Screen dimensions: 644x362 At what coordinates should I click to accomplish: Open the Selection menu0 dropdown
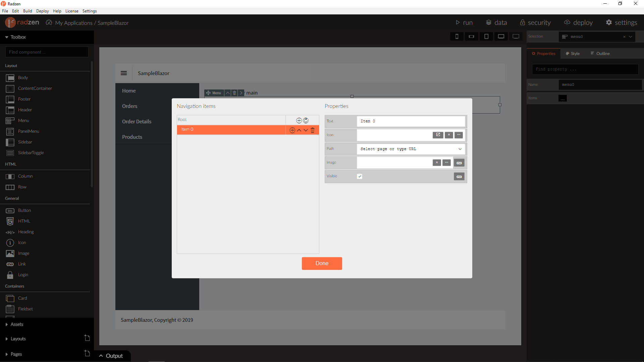pyautogui.click(x=631, y=37)
